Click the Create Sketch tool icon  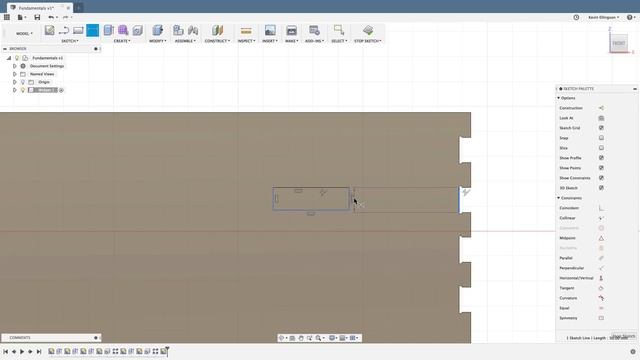49,30
